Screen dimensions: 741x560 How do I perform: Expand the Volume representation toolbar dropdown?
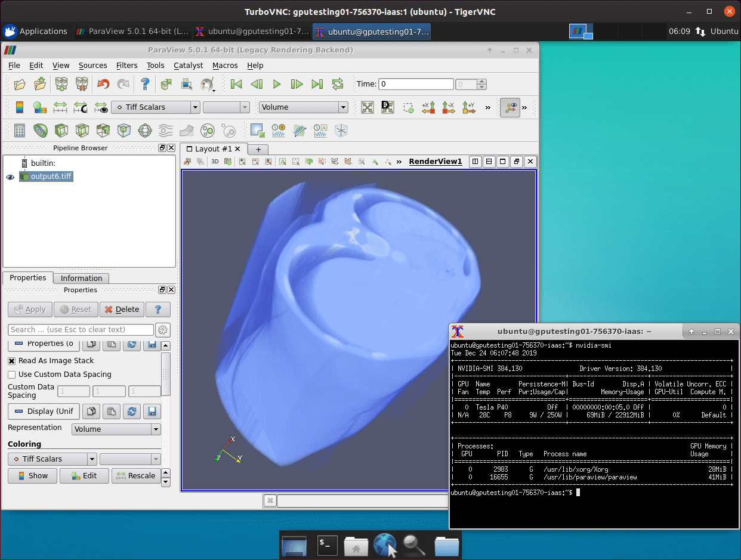click(x=342, y=107)
